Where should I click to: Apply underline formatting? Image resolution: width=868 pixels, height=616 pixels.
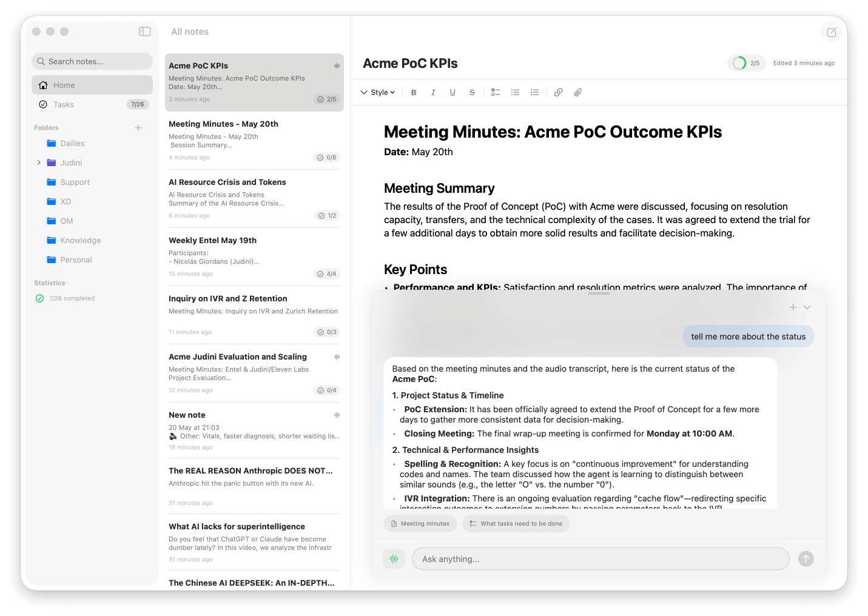(453, 93)
